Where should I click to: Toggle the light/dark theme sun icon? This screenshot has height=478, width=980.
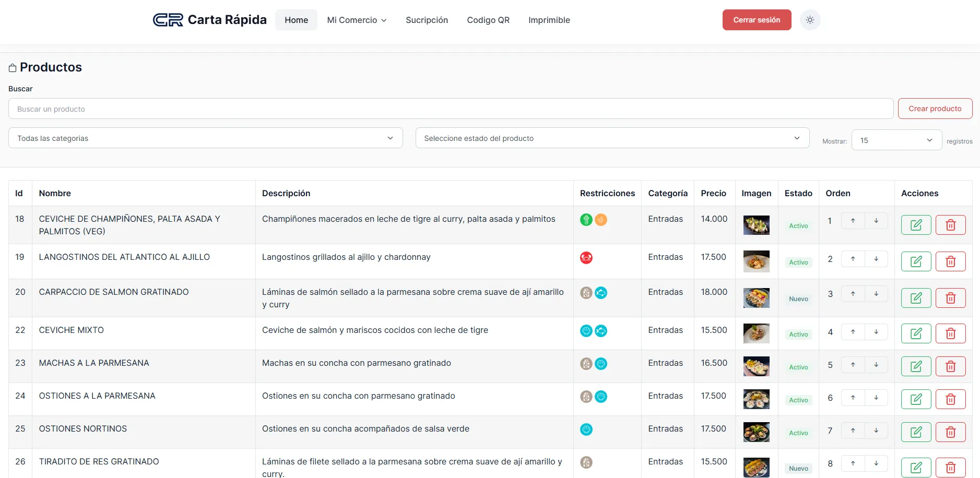tap(810, 20)
